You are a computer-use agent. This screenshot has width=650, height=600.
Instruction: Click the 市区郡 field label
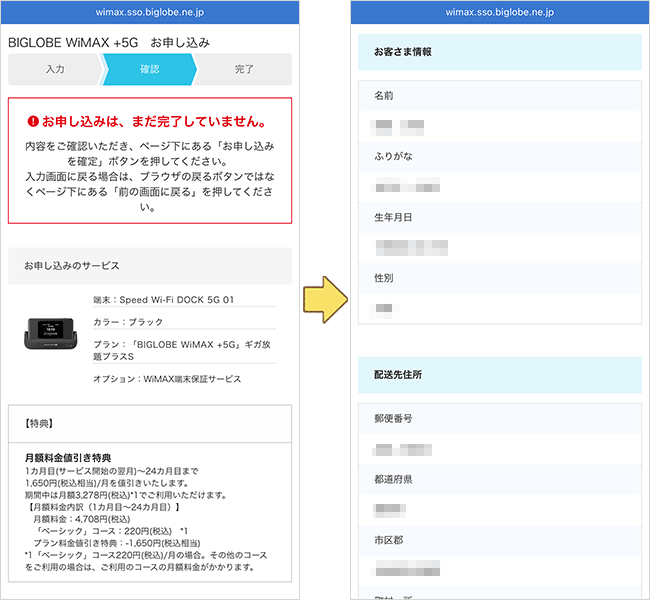(x=388, y=540)
